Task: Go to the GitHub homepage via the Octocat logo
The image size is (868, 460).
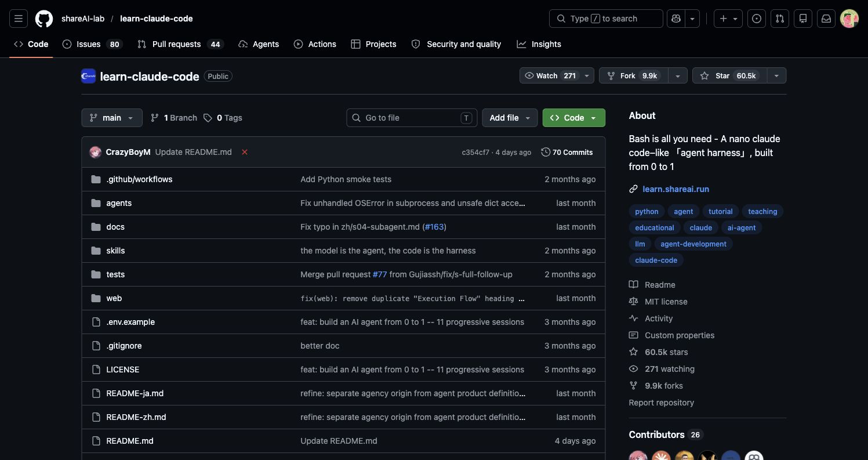Action: [44, 19]
